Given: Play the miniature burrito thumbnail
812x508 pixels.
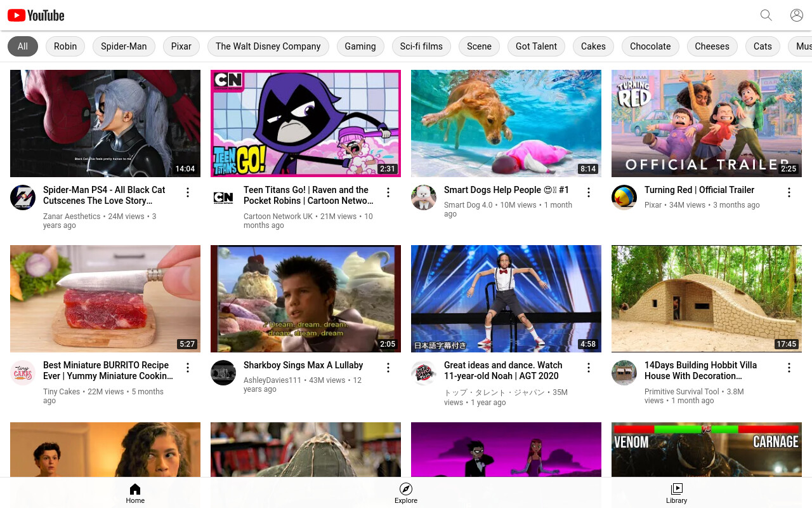Looking at the screenshot, I should coord(105,298).
